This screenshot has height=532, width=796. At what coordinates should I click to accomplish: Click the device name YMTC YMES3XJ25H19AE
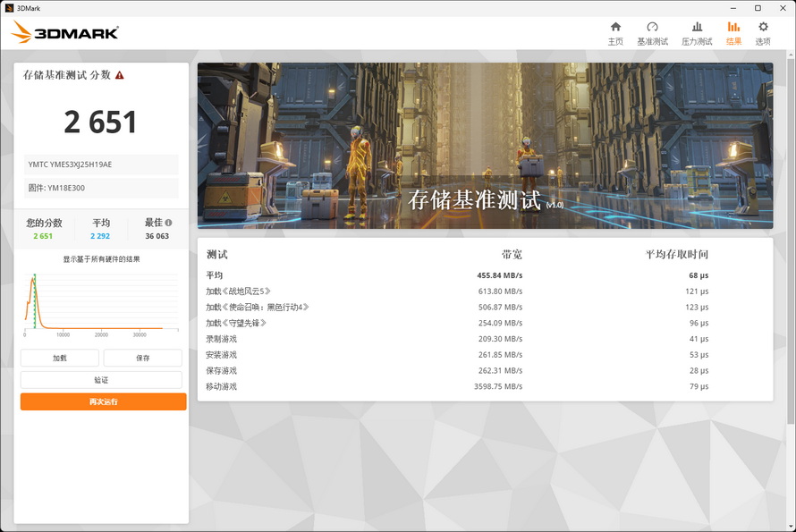pyautogui.click(x=101, y=165)
